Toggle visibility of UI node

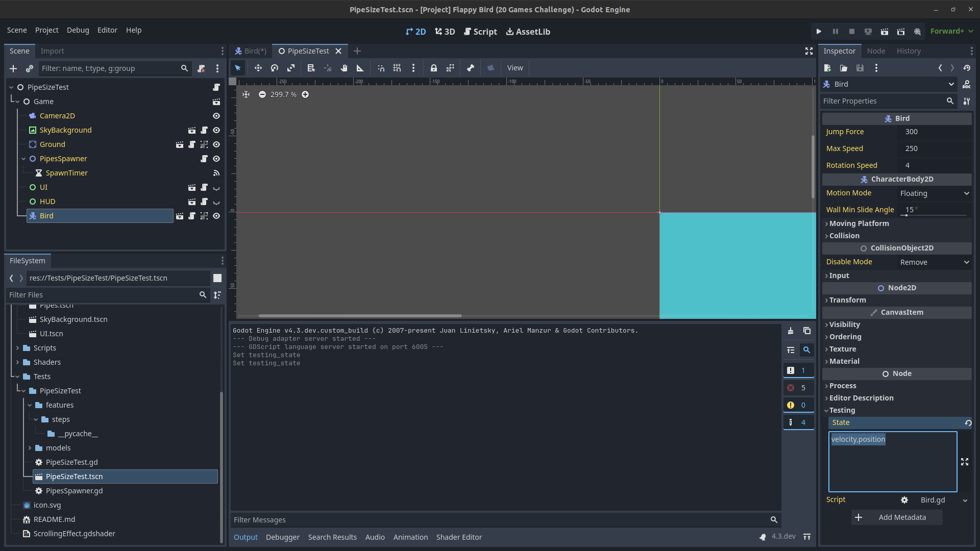coord(216,187)
